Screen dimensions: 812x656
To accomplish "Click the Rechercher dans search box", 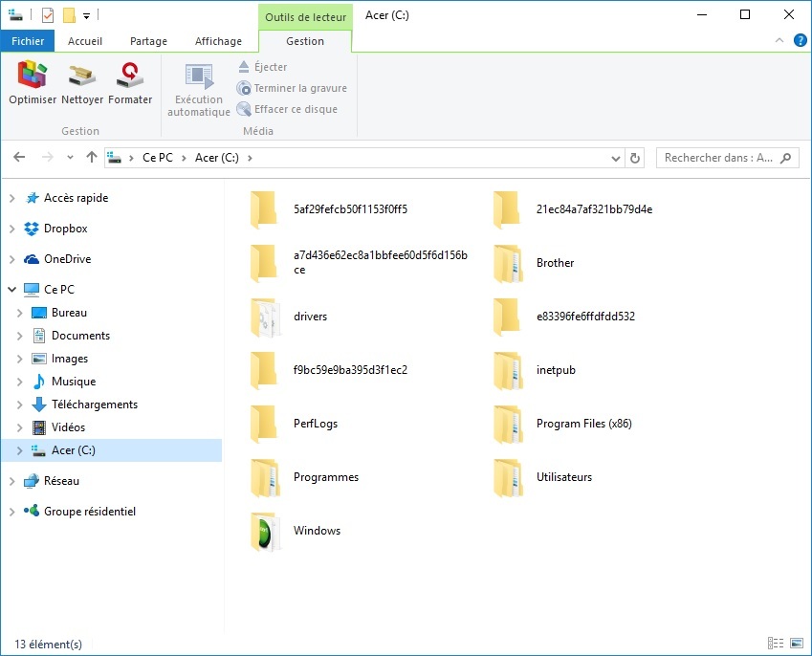I will point(728,158).
